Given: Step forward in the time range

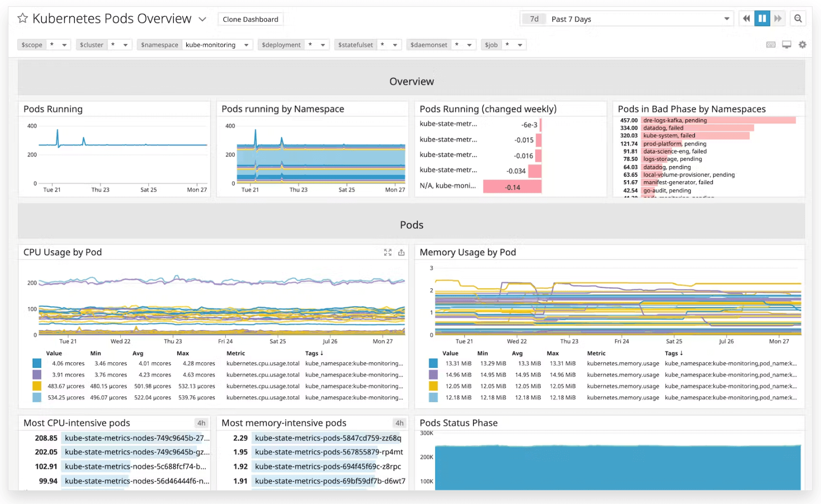Looking at the screenshot, I should (x=778, y=19).
